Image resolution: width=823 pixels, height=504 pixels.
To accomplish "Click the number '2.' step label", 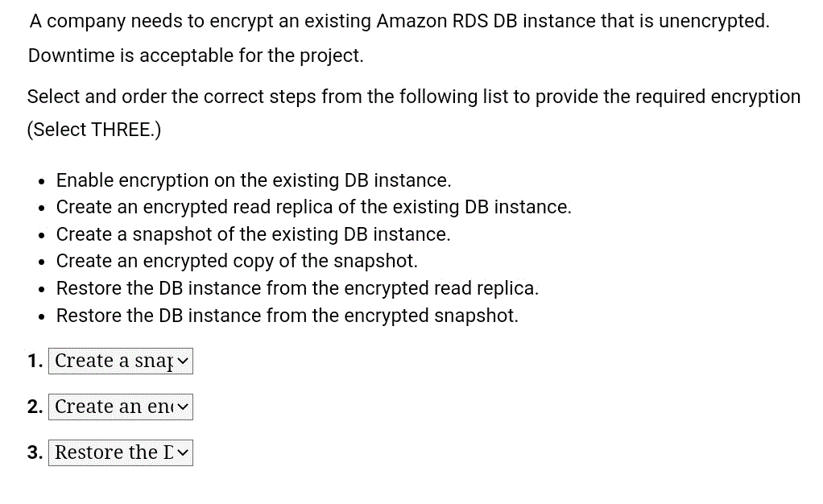I will pyautogui.click(x=35, y=407).
